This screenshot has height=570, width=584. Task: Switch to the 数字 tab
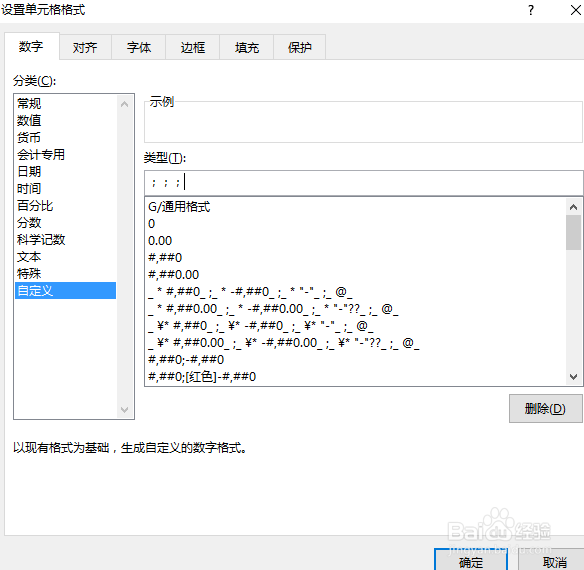[31, 47]
